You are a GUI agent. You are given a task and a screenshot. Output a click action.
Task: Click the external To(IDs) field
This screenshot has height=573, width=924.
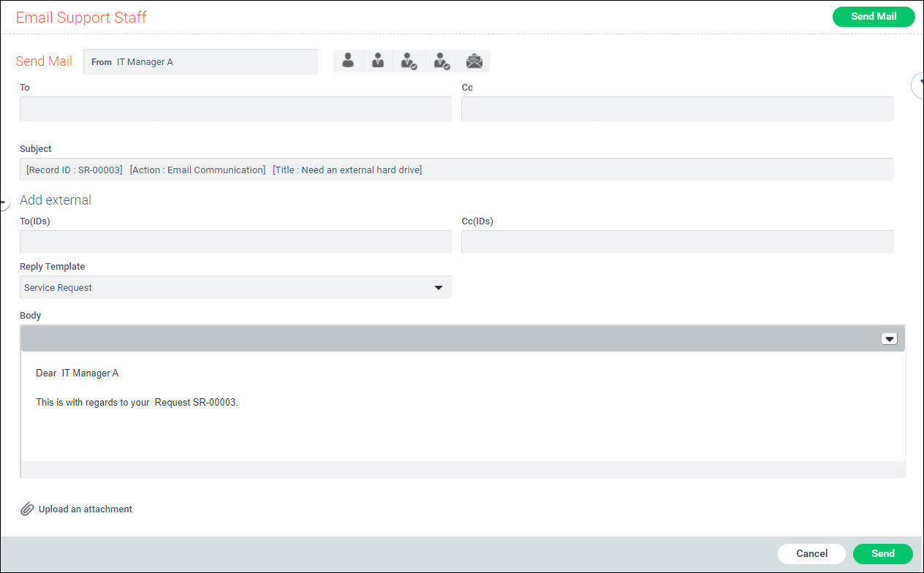234,241
